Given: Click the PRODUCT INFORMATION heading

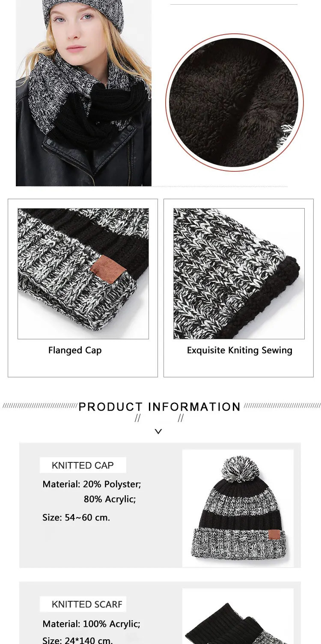Looking at the screenshot, I should click(x=160, y=407).
